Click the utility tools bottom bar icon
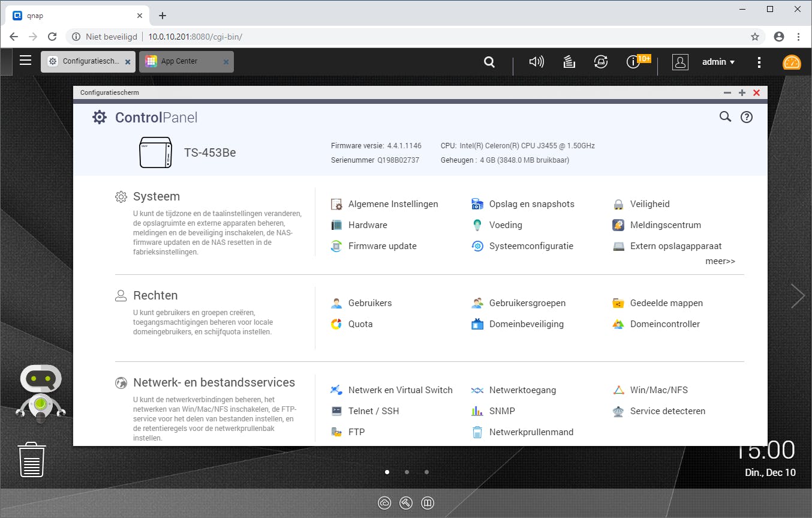This screenshot has height=518, width=812. tap(406, 503)
